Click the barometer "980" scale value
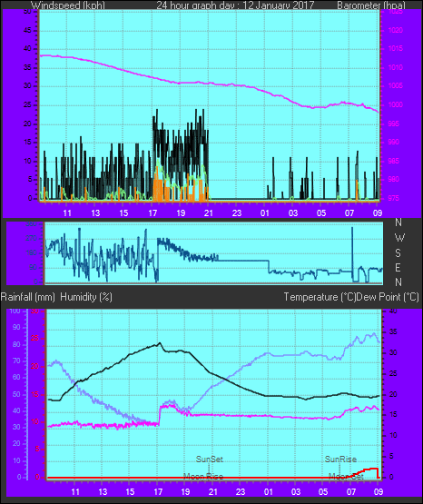 (394, 179)
